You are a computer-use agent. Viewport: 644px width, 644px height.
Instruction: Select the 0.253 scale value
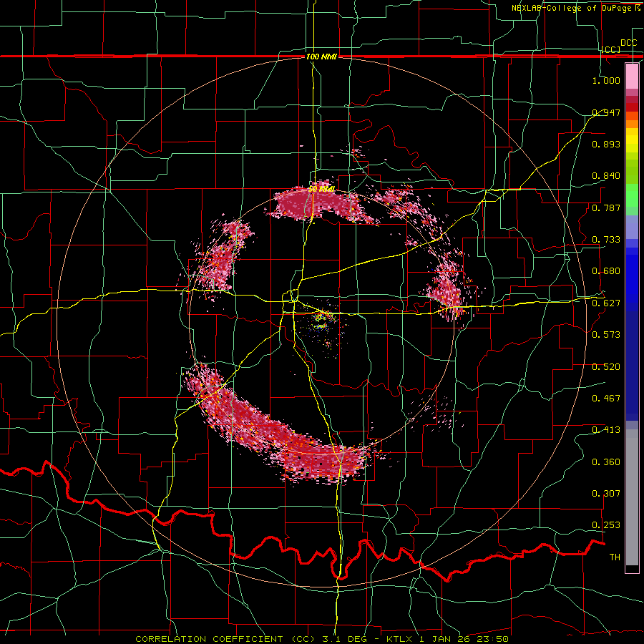click(606, 525)
